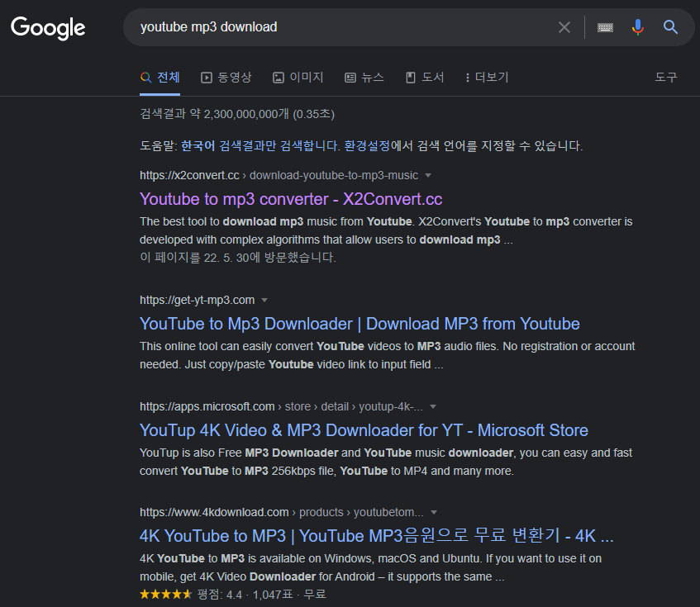Screen dimensions: 700x607
Task: Clear the search query with the X icon
Action: pos(564,27)
